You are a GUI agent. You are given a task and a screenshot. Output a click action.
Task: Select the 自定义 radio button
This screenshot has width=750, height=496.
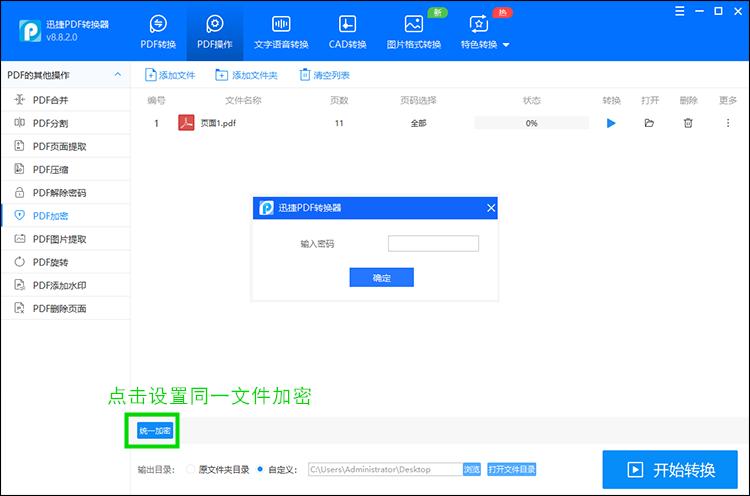point(260,469)
